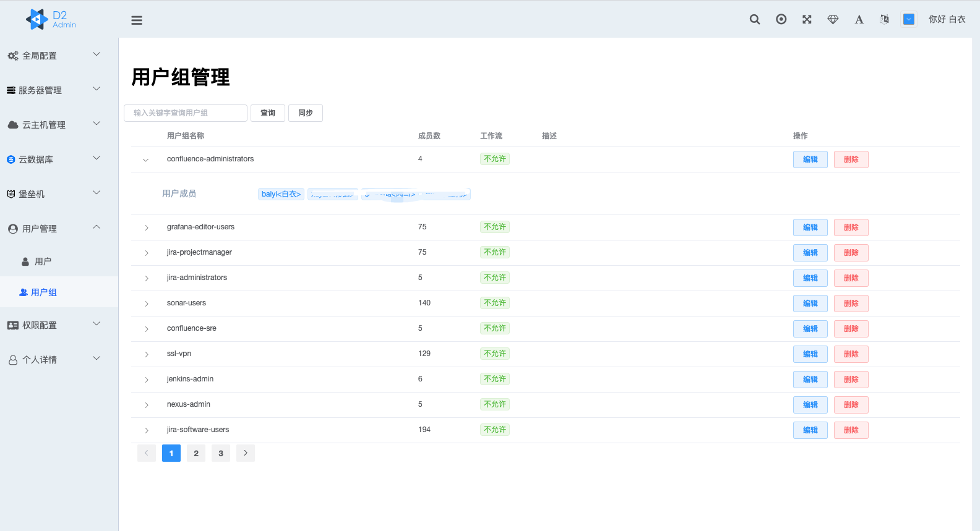This screenshot has height=531, width=980.
Task: Expand the 服务器管理 menu
Action: (59, 90)
